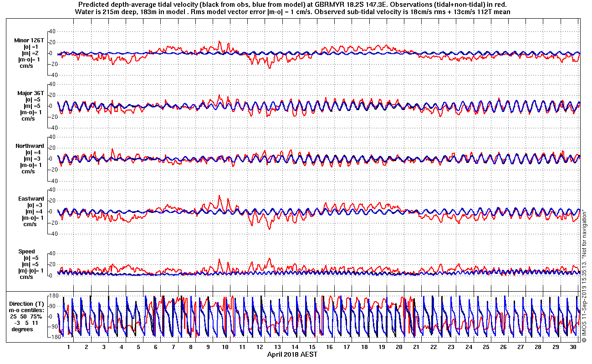Click day "5" on the date axis
This screenshot has width=592, height=364.
click(x=138, y=347)
